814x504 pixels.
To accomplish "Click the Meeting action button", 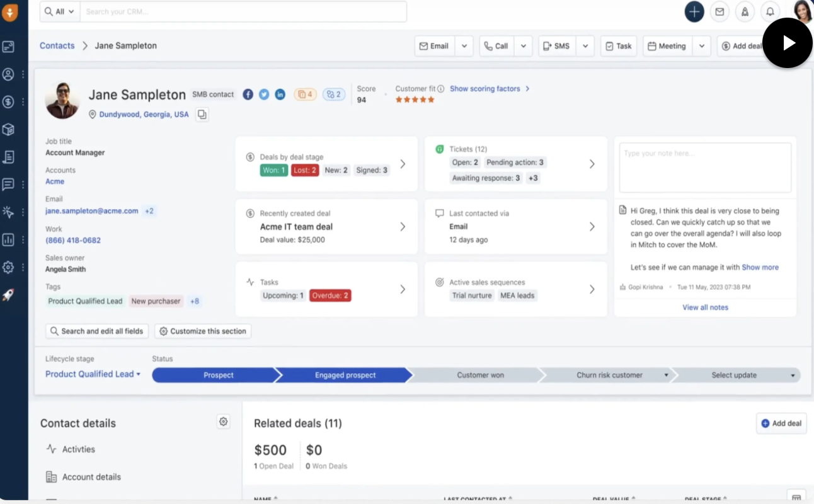I will point(668,46).
